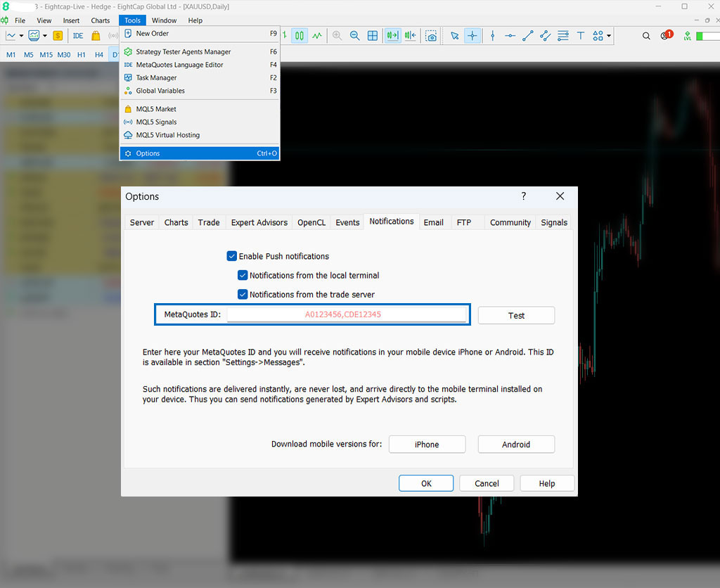This screenshot has width=720, height=588.
Task: Toggle chart shift icon
Action: 410,36
